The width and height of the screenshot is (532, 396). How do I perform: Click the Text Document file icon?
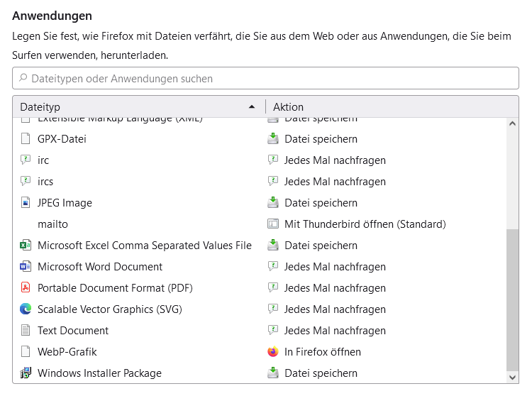coord(26,331)
